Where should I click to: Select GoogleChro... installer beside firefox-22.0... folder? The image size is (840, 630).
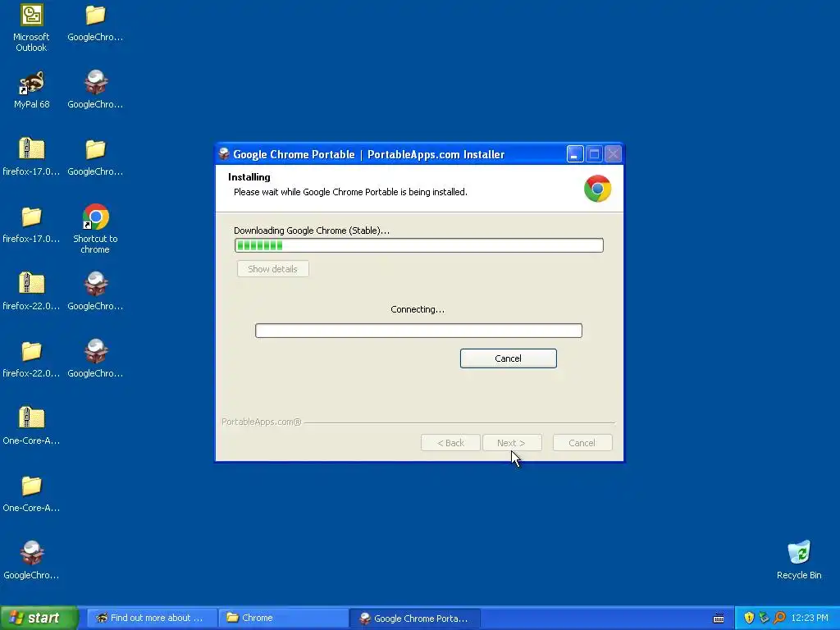pos(95,359)
